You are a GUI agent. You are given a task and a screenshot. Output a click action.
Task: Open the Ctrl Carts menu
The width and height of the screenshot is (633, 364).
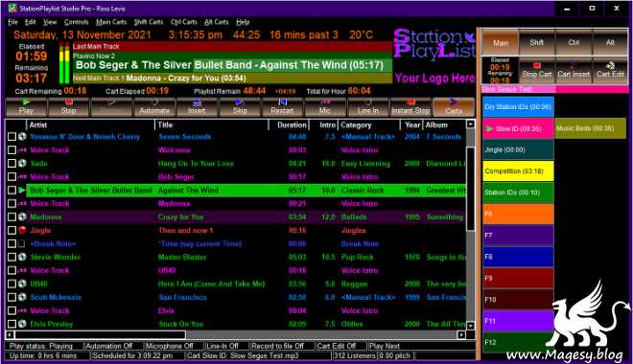[x=184, y=22]
